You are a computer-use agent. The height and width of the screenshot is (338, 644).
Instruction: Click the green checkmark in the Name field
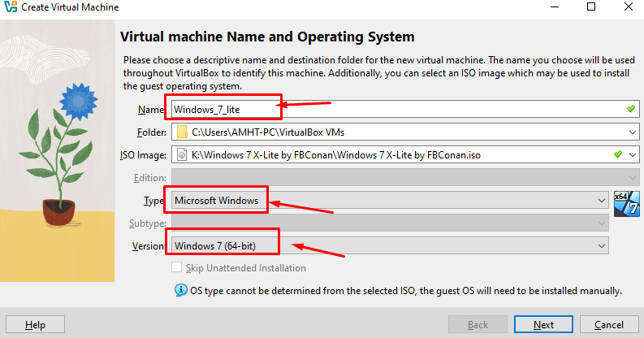[631, 109]
